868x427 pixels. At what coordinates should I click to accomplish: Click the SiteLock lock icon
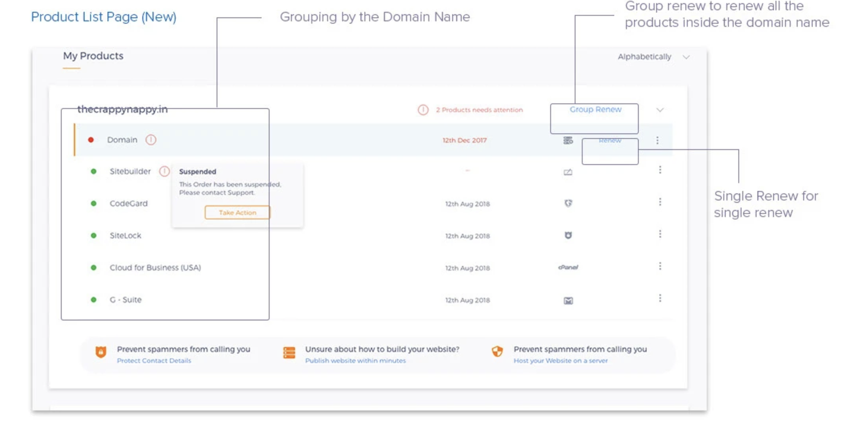[568, 235]
